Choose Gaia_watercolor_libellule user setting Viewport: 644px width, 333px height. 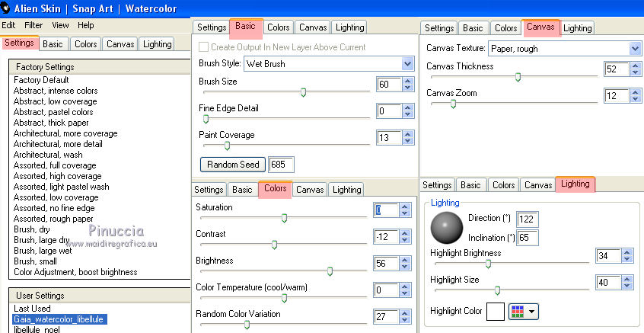(60, 319)
